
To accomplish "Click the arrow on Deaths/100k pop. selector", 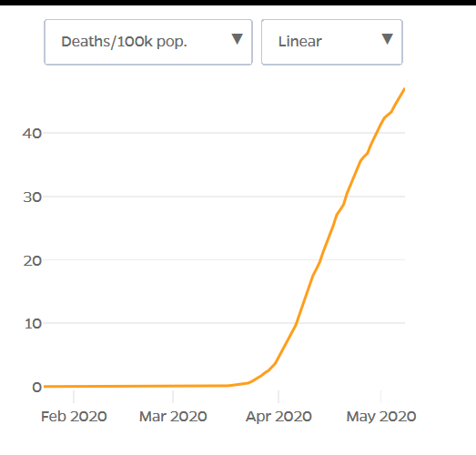I will click(x=237, y=39).
